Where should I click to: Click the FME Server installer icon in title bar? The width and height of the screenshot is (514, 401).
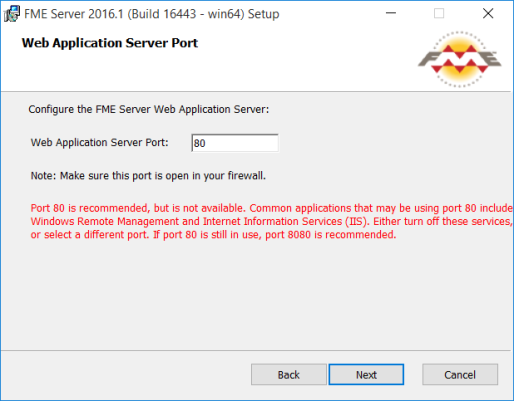click(x=12, y=14)
